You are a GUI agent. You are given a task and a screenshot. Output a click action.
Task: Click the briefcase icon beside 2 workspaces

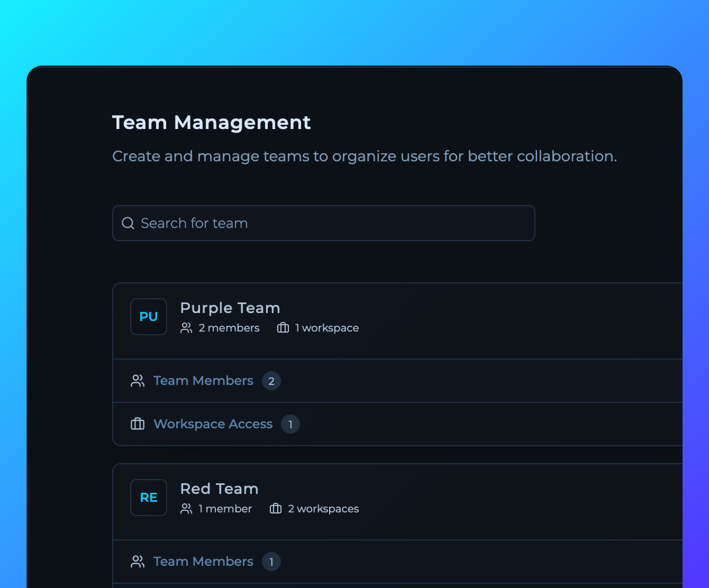[x=275, y=509]
